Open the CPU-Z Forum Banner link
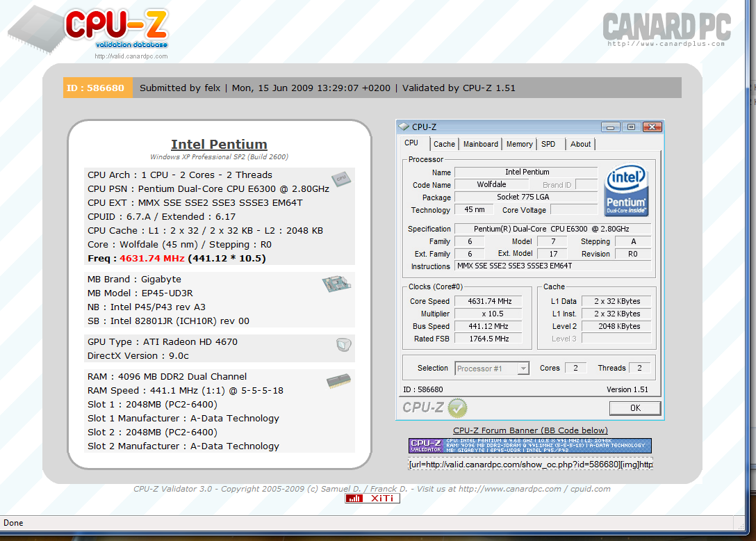 click(x=530, y=430)
